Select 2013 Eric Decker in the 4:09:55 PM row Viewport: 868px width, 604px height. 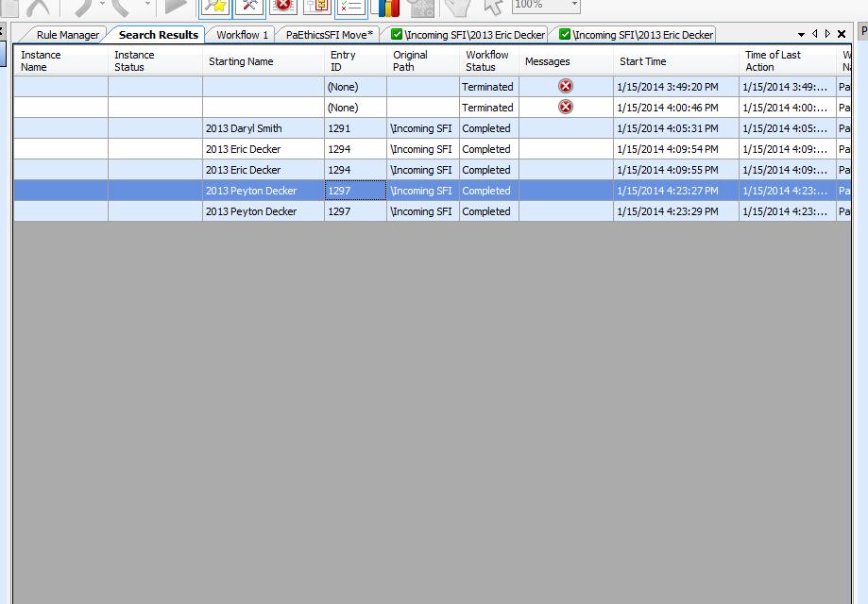click(x=264, y=170)
